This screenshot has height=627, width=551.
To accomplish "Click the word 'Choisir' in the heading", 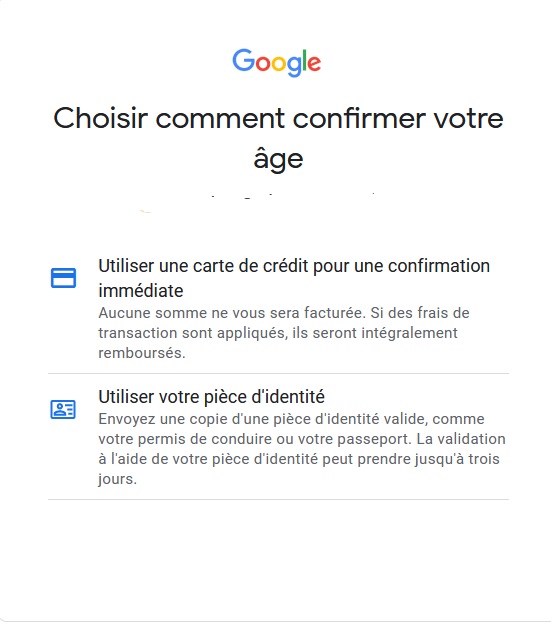I will (x=101, y=118).
